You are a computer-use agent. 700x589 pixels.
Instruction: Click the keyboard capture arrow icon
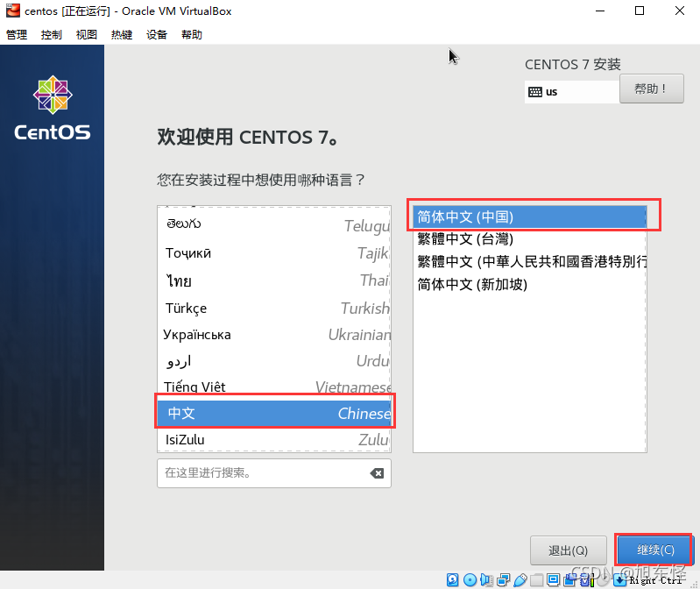[619, 579]
